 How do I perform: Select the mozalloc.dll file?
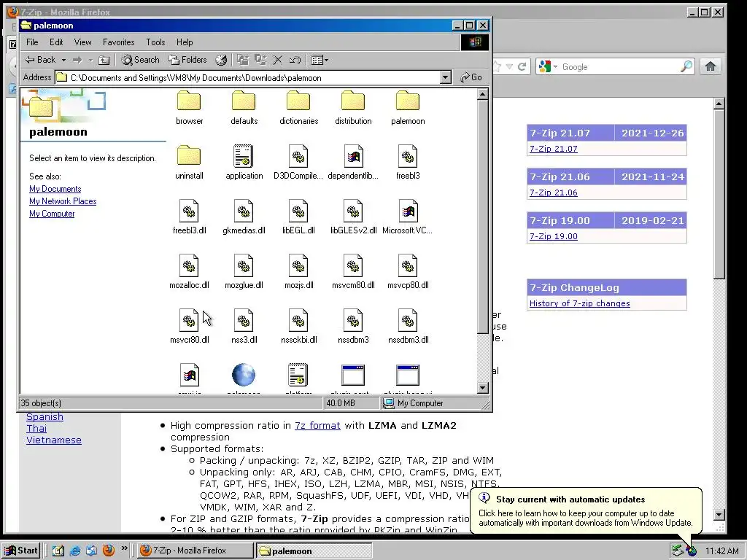189,273
